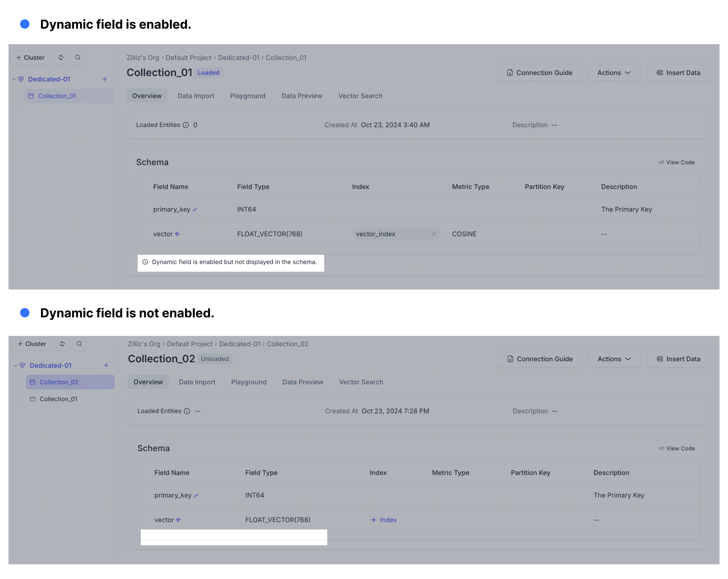This screenshot has width=728, height=579.
Task: Open the Actions dropdown for Collection_01
Action: [613, 72]
